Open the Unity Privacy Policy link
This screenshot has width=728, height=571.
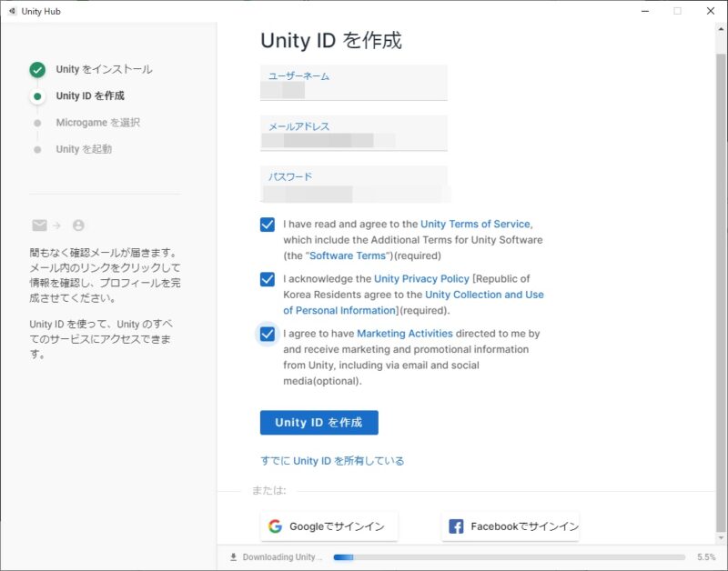point(421,279)
